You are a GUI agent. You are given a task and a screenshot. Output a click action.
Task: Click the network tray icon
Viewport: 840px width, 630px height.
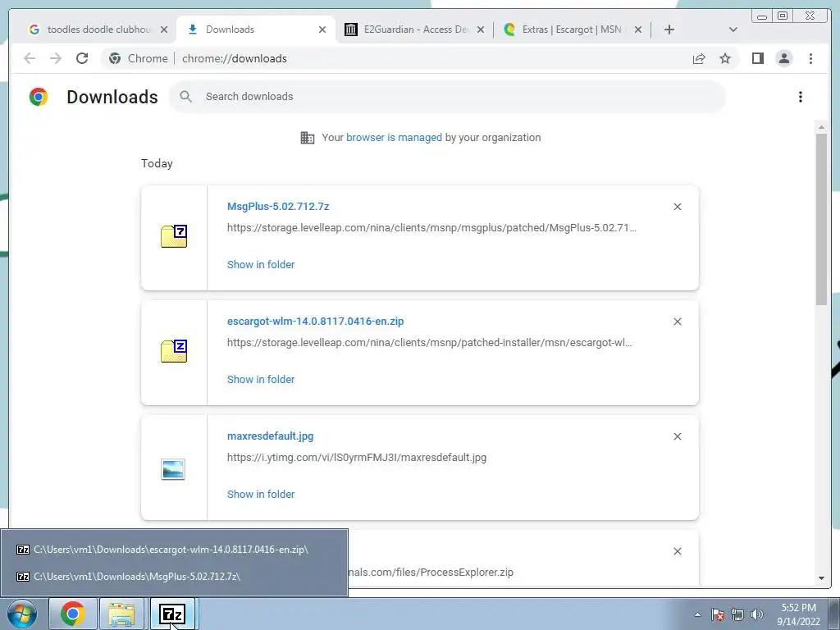coord(737,614)
